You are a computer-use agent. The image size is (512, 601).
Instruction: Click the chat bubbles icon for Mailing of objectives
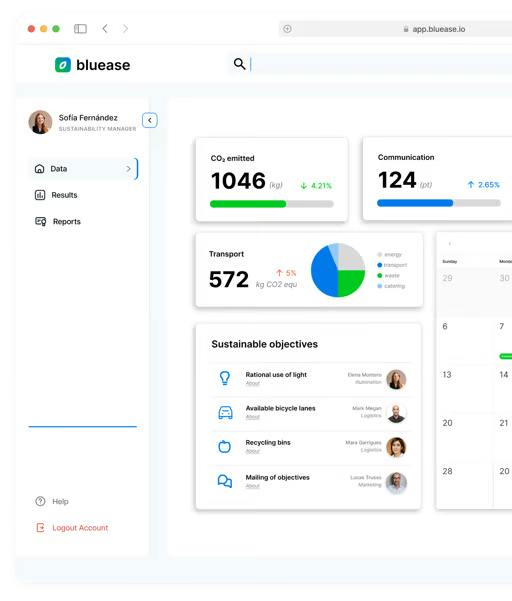click(x=225, y=481)
